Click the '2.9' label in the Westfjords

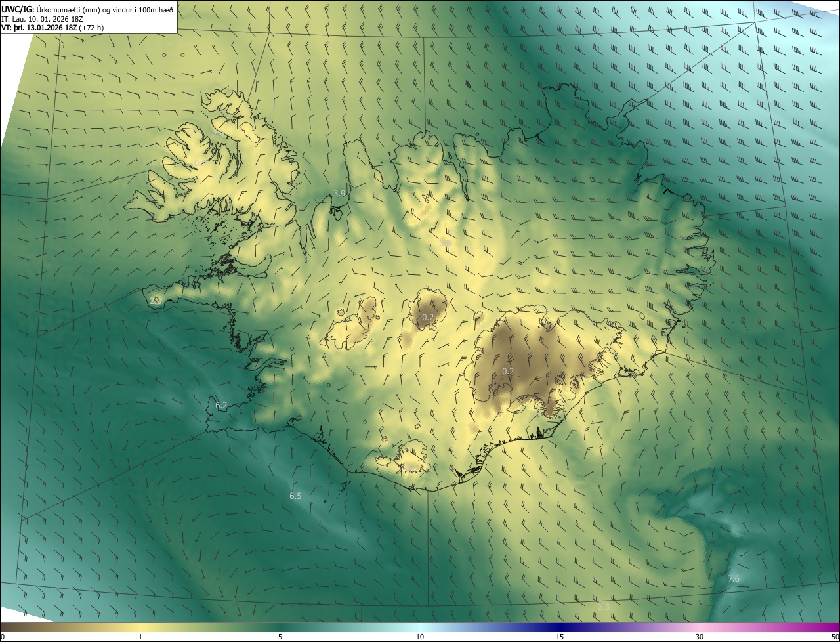pyautogui.click(x=217, y=133)
